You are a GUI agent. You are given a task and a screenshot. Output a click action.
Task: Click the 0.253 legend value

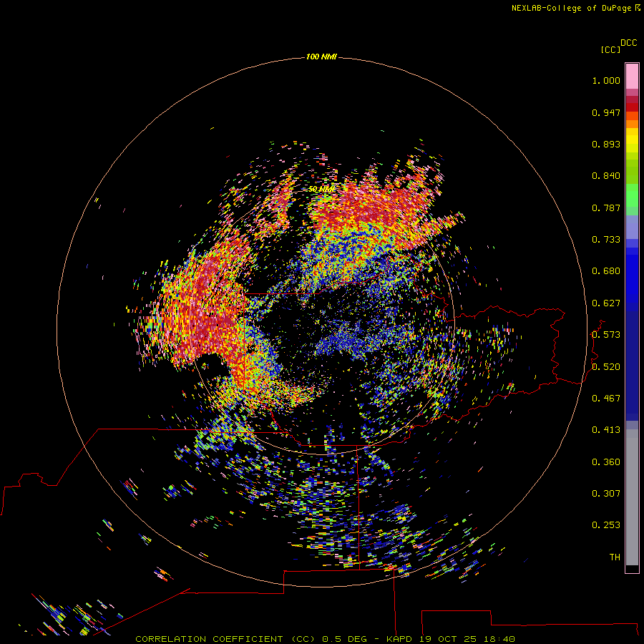[606, 525]
